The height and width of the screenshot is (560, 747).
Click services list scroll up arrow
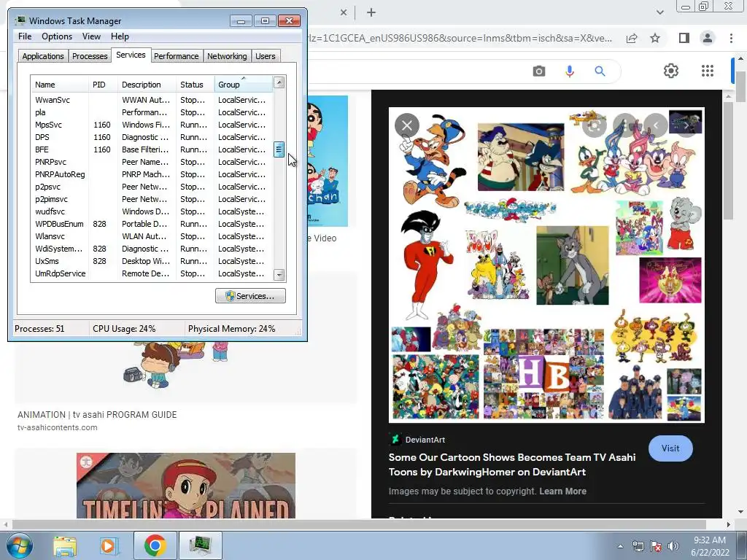pos(279,82)
